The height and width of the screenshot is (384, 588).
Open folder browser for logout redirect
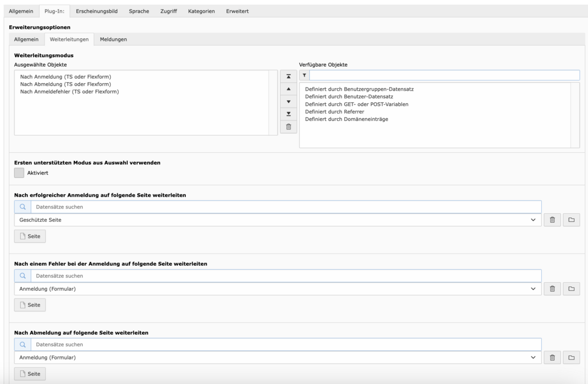[571, 357]
